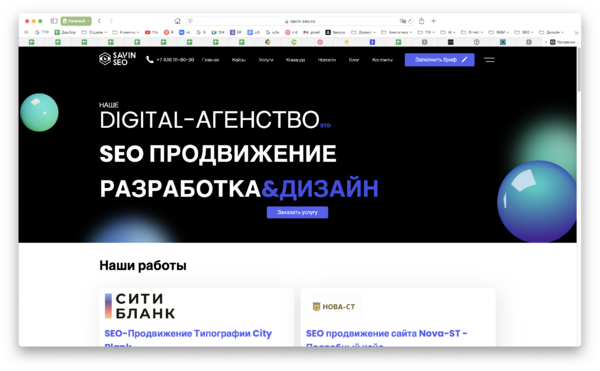This screenshot has width=600, height=371.
Task: Open the hamburger menu icon
Action: tap(489, 60)
